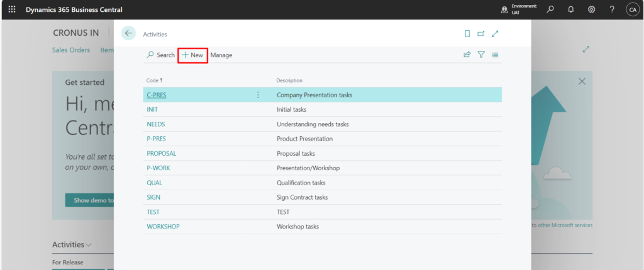This screenshot has width=644, height=270.
Task: Open the list view layout icon
Action: tap(495, 55)
